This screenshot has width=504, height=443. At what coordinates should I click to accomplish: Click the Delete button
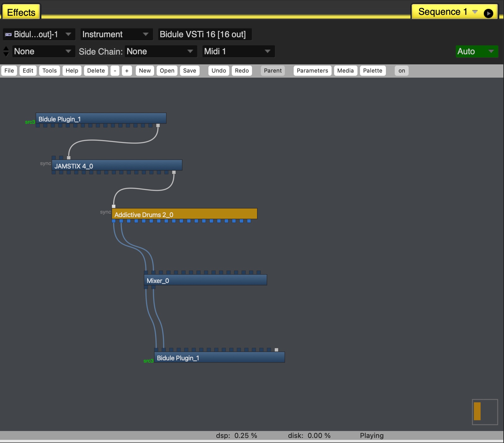96,71
